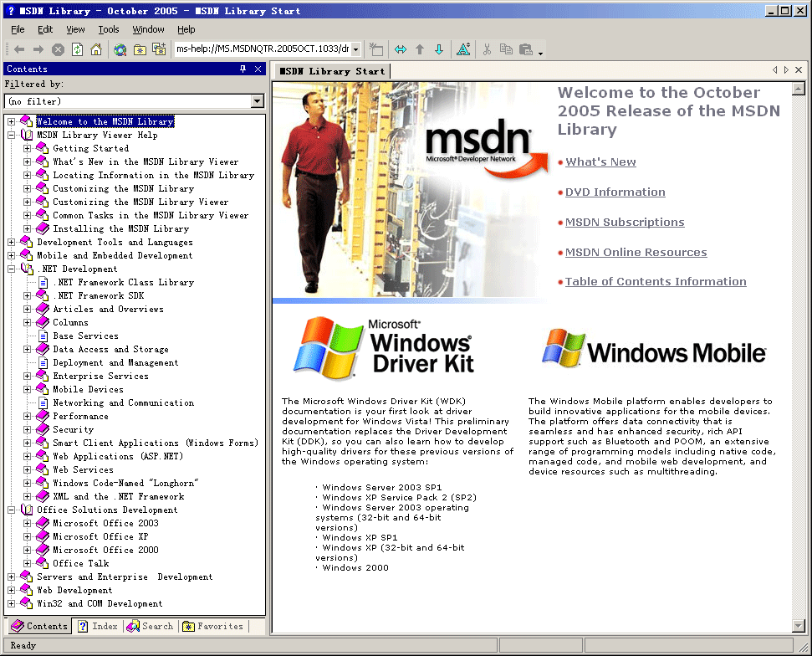Expand the .NET Framework SDK node

coord(27,296)
